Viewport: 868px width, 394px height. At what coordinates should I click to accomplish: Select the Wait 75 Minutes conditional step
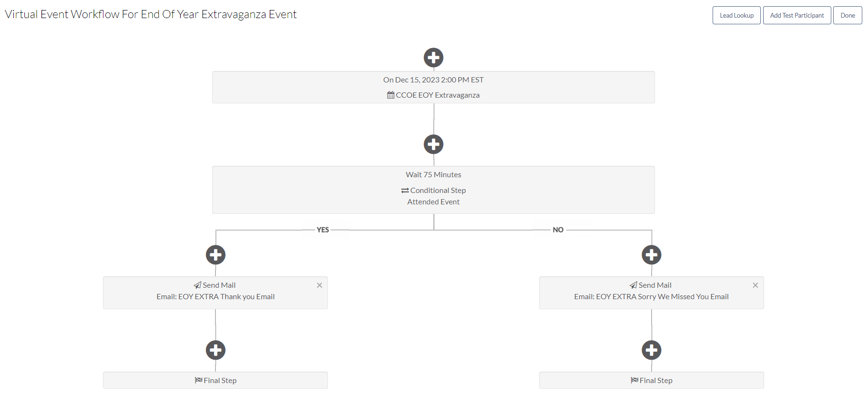[433, 190]
